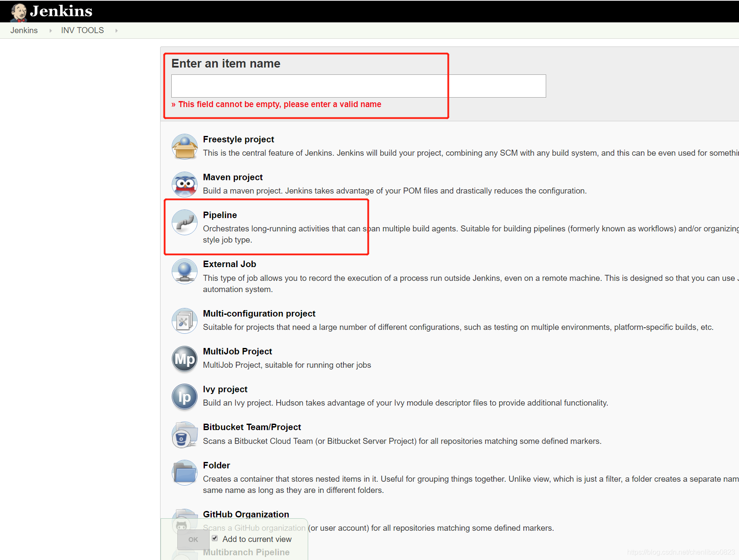Select the External Job globe icon
Viewport: 739px width, 560px height.
185,271
